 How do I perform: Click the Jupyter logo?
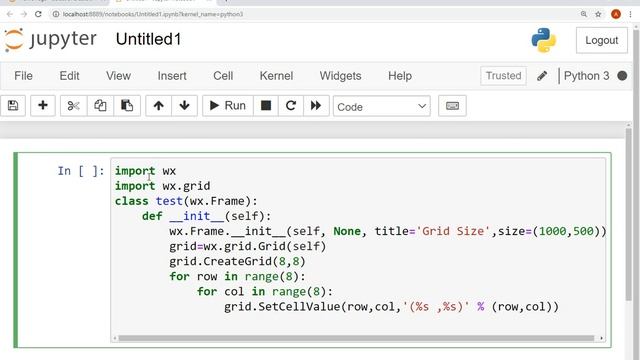(51, 40)
